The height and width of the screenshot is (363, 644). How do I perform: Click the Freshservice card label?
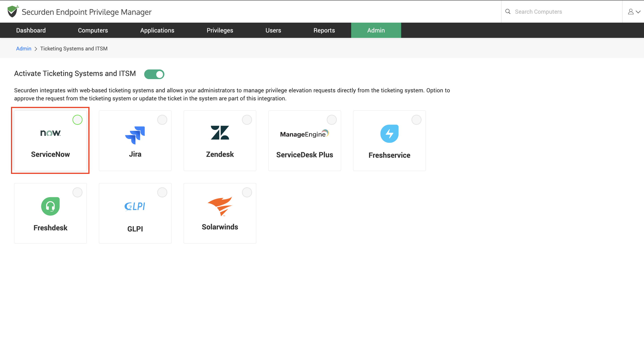pos(389,155)
